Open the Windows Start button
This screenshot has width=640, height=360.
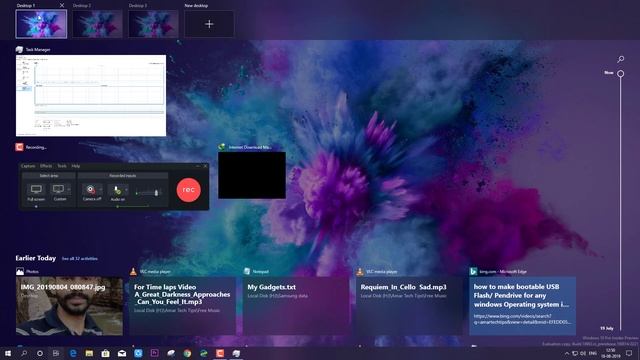coord(8,353)
